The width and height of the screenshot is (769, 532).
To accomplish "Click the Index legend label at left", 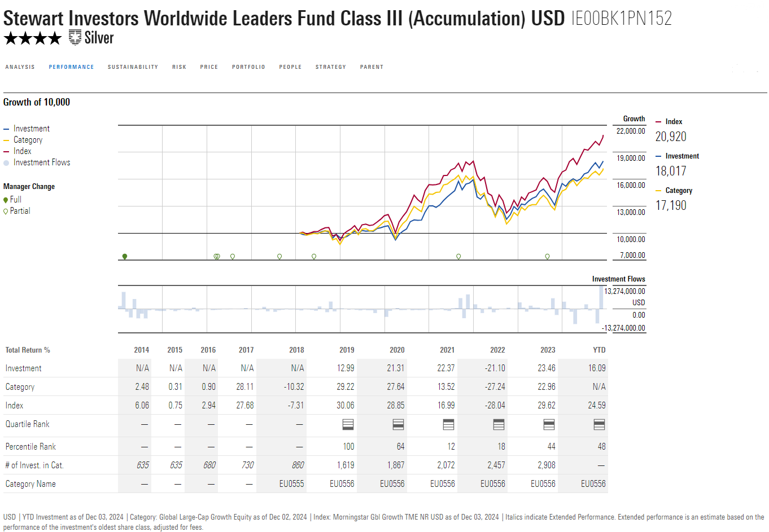I will pyautogui.click(x=23, y=151).
